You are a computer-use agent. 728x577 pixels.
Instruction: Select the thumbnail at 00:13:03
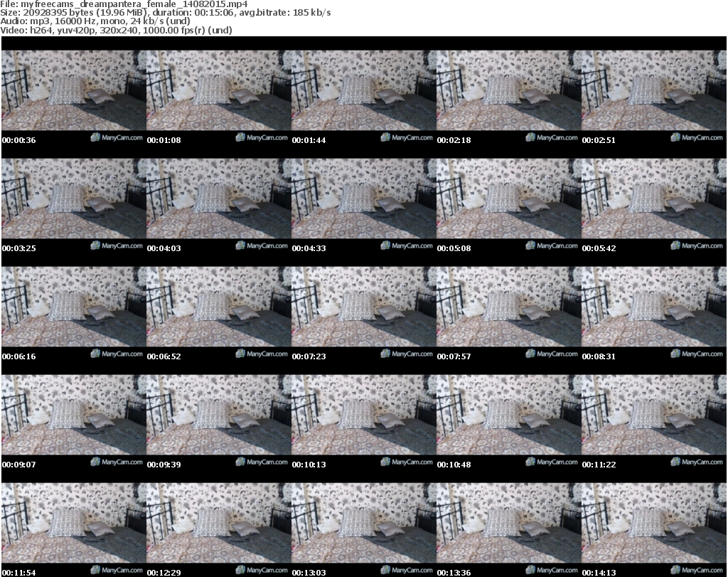pos(363,524)
